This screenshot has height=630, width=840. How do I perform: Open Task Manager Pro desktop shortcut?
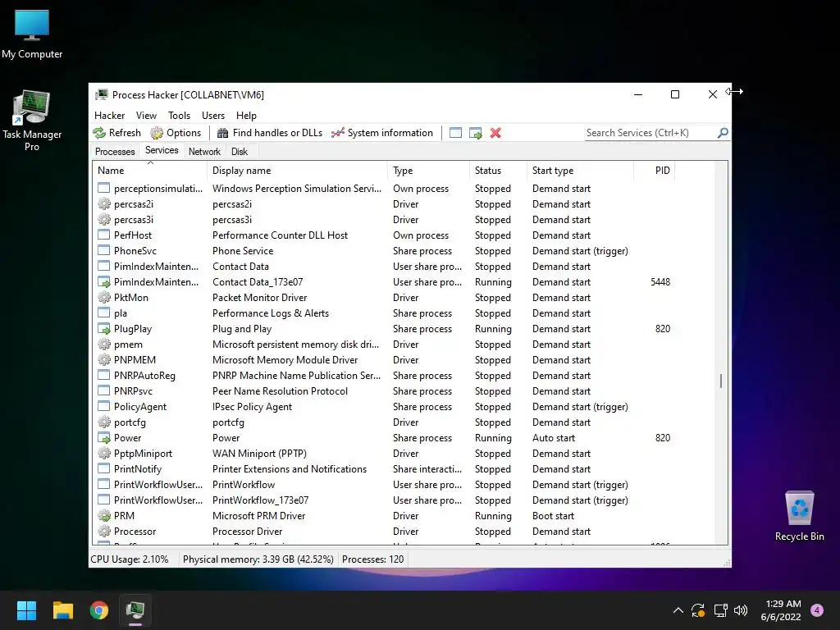32,121
